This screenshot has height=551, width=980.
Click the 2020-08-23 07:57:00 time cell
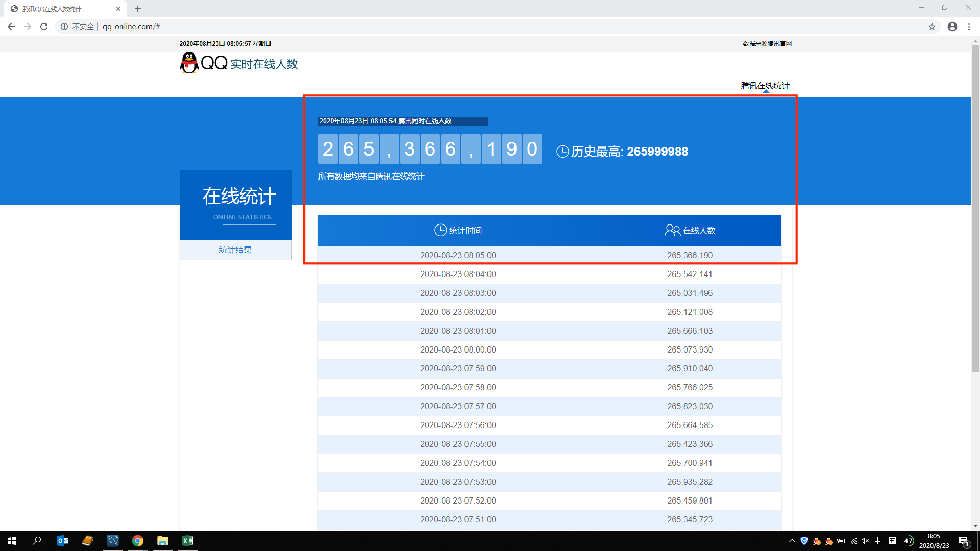click(x=458, y=406)
